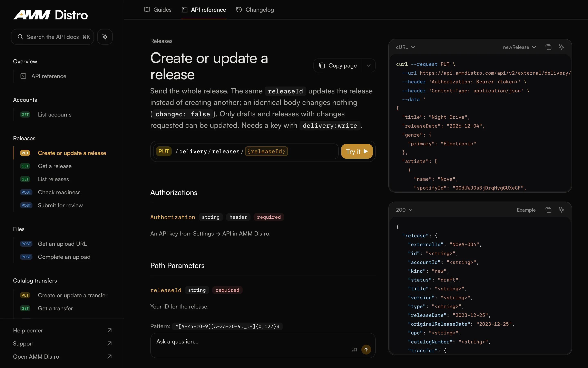Screen dimensions: 588x368
Task: Click the Copy page icon
Action: pyautogui.click(x=322, y=65)
